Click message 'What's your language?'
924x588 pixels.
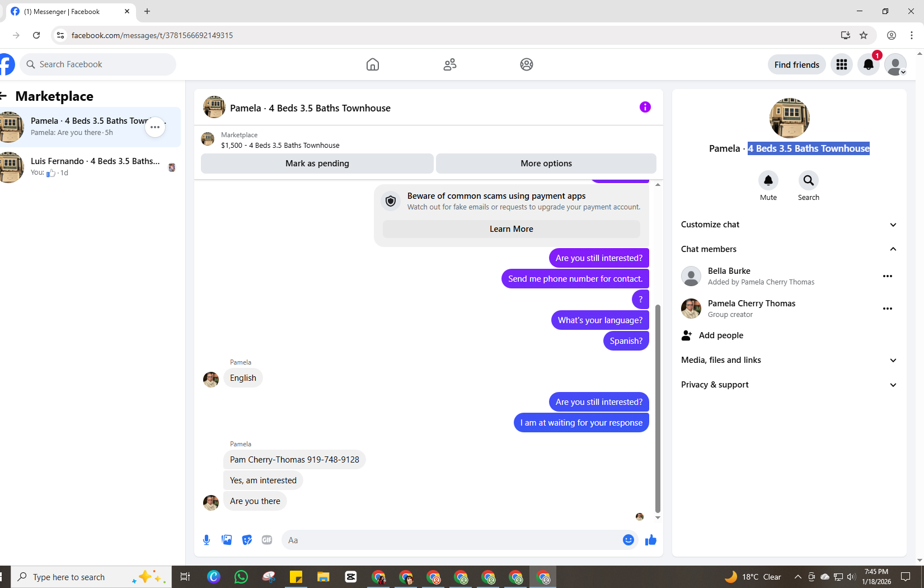600,320
